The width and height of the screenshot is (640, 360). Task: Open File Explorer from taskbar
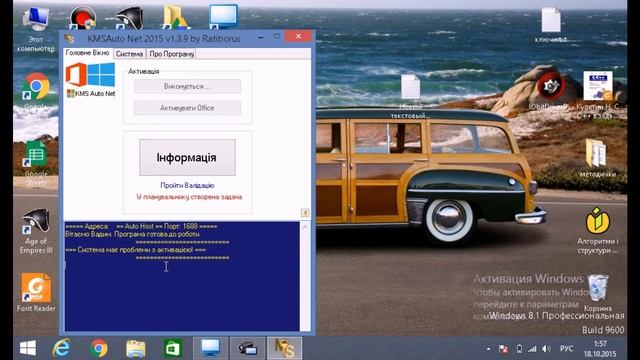(136, 348)
